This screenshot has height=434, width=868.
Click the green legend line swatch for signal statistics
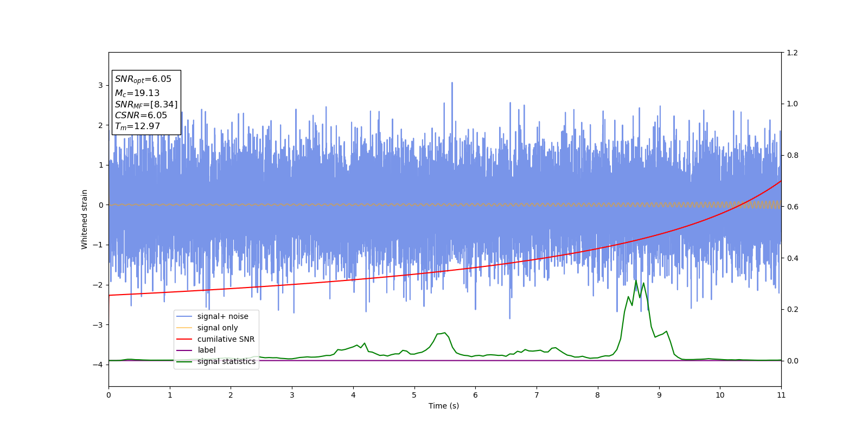click(x=184, y=361)
